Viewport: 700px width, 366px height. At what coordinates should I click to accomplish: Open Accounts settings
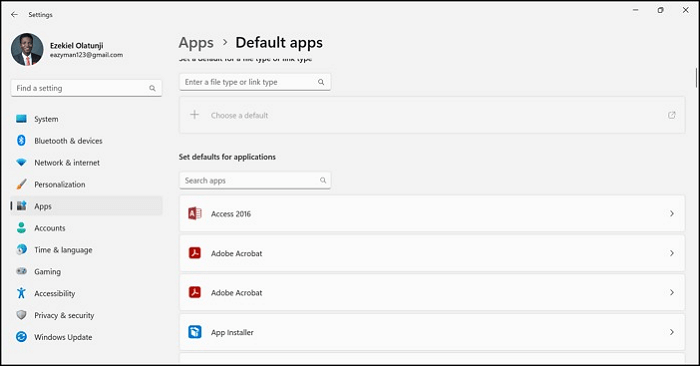click(x=86, y=228)
